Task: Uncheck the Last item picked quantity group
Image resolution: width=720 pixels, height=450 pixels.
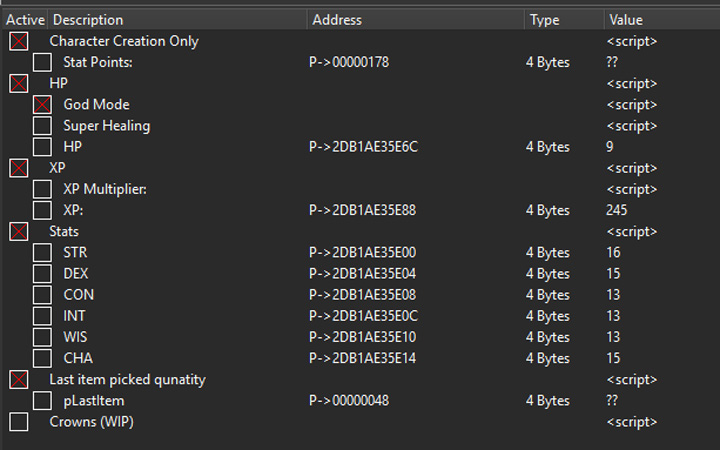Action: tap(19, 380)
